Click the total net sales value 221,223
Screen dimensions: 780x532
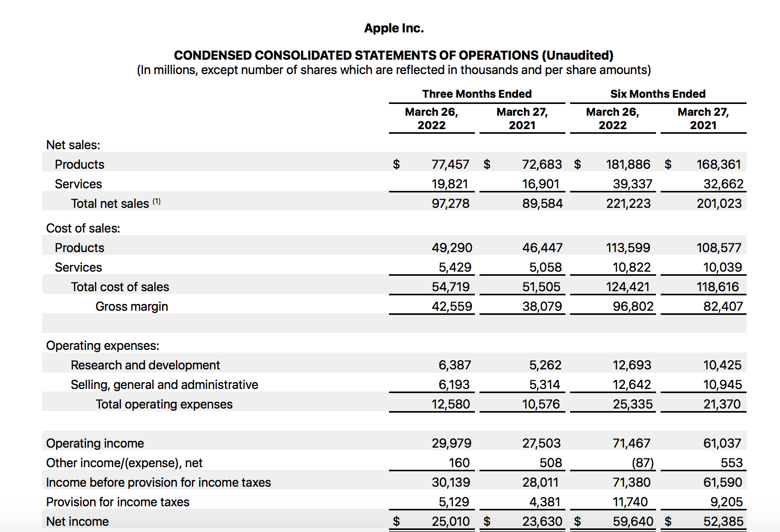[628, 204]
